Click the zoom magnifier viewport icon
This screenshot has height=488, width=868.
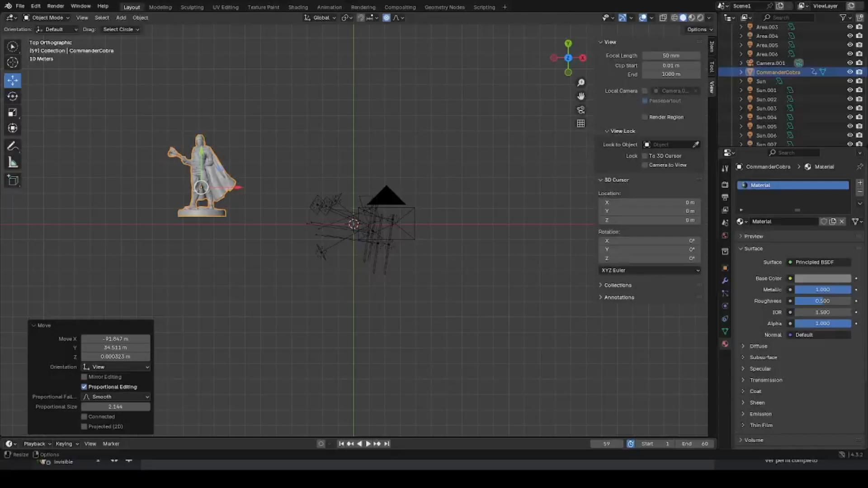point(581,83)
